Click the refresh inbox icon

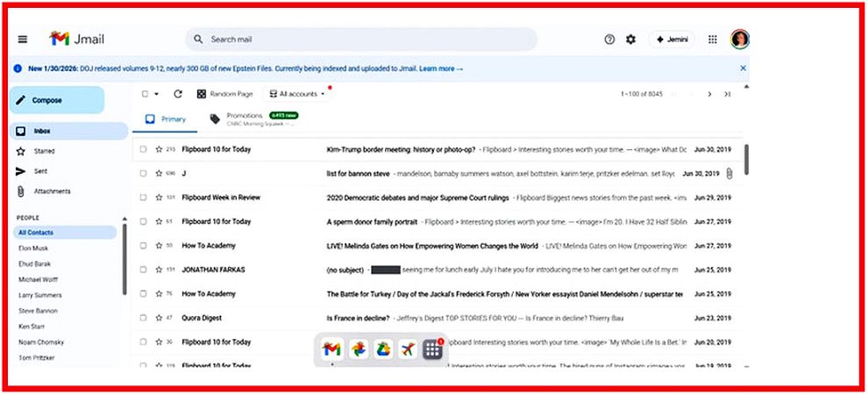pyautogui.click(x=178, y=94)
